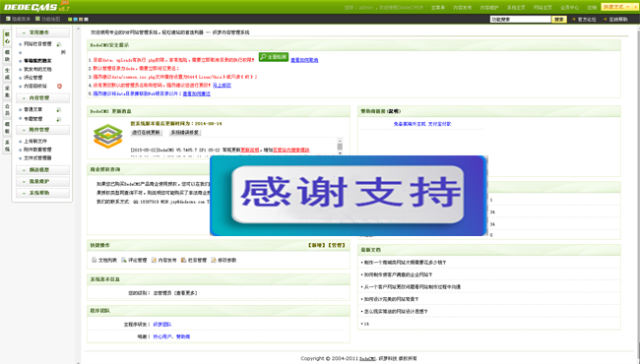
Task: Switch to the 核心 sidebar tab
Action: (x=7, y=37)
